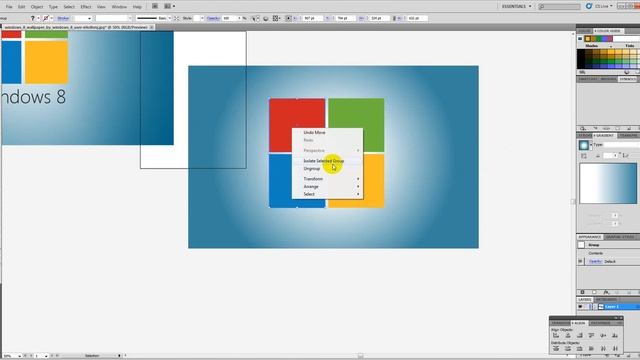
Task: Click Horizontal Align Left icon
Action: (x=556, y=336)
